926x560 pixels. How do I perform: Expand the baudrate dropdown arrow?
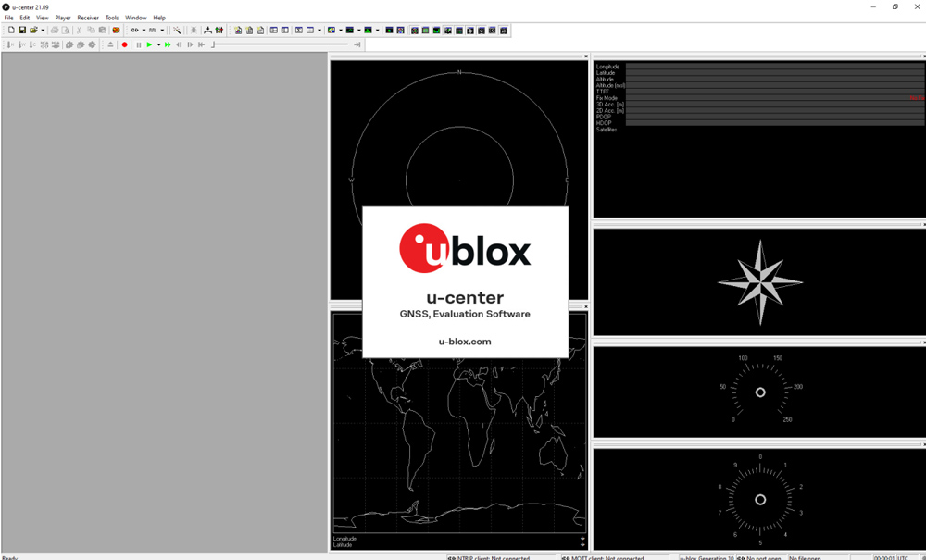click(162, 31)
